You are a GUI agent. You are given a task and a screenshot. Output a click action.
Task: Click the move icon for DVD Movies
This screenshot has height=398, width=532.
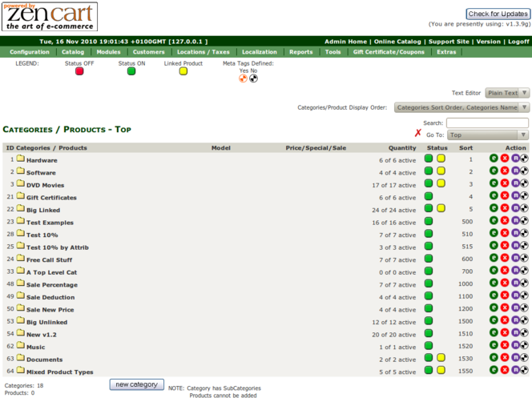(514, 184)
